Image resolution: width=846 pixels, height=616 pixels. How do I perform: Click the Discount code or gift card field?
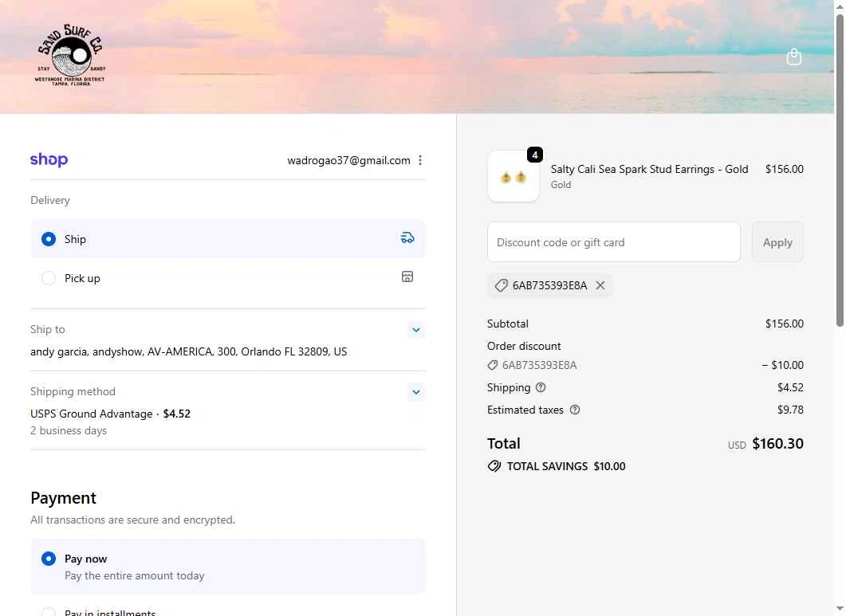click(x=613, y=242)
